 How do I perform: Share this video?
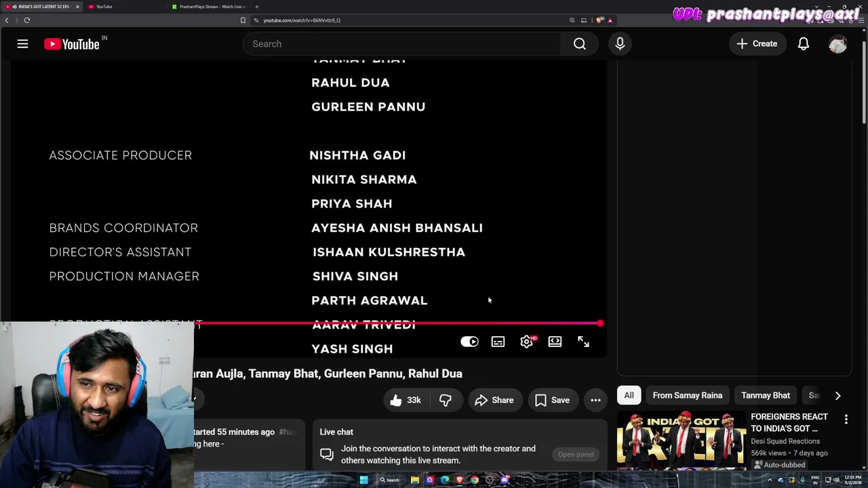tap(494, 400)
